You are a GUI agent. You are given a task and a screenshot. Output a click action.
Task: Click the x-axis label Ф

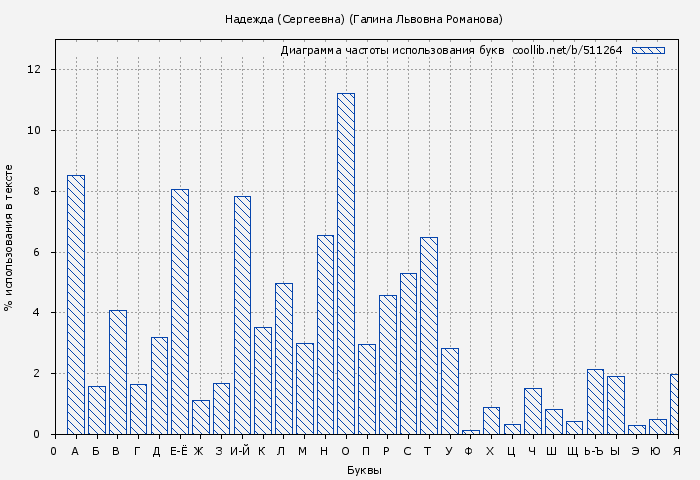point(468,451)
